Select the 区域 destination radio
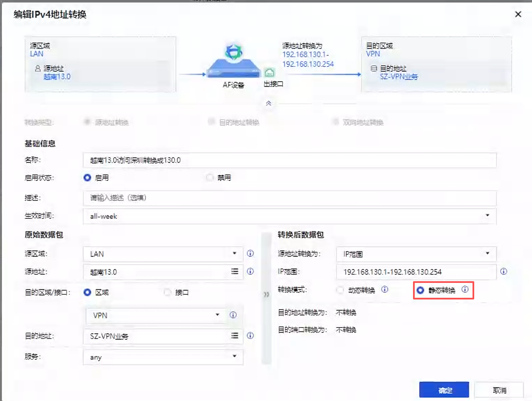The width and height of the screenshot is (532, 401). tap(88, 292)
